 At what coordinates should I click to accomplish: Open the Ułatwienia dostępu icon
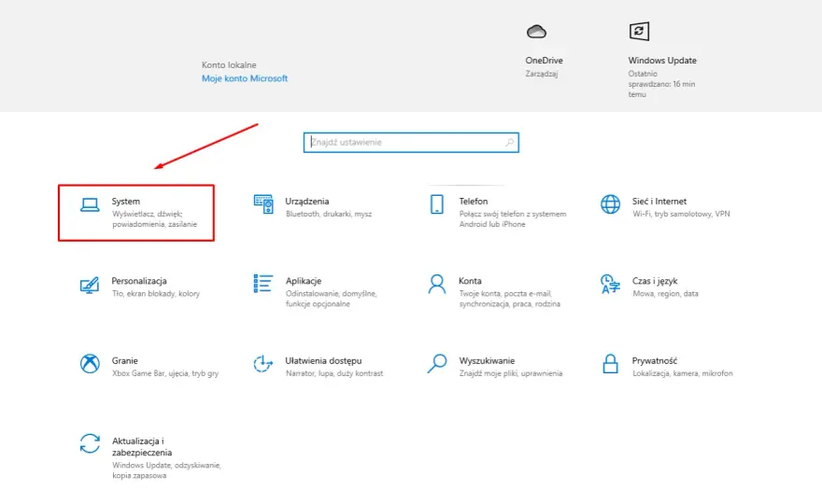coord(263,364)
